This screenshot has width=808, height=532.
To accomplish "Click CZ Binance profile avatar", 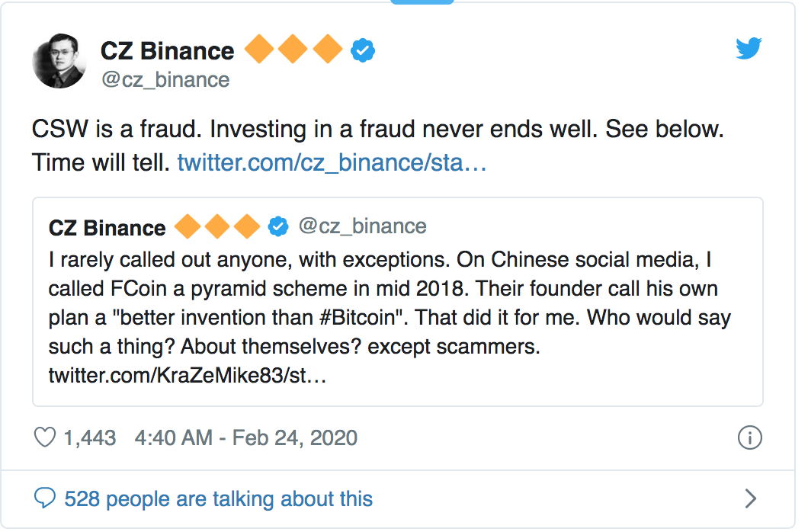I will tap(58, 61).
